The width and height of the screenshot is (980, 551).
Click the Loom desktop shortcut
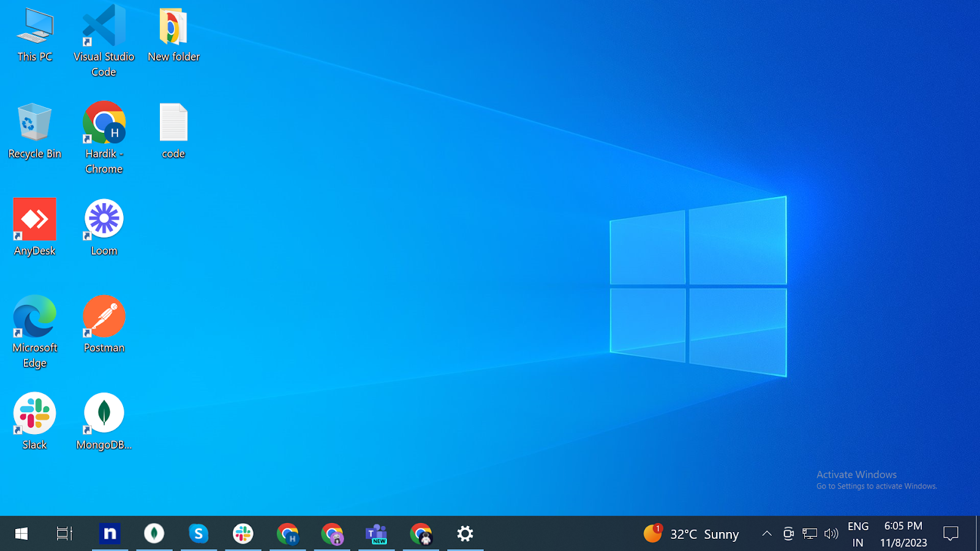point(104,219)
